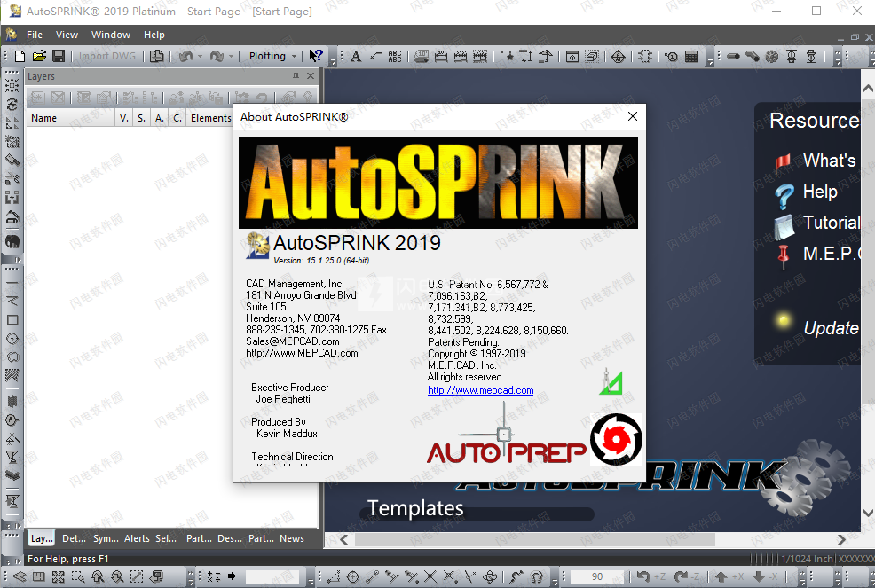Screen dimensions: 875x588
Task: Click the paste clipboard icon in the toolbar
Action: [157, 56]
